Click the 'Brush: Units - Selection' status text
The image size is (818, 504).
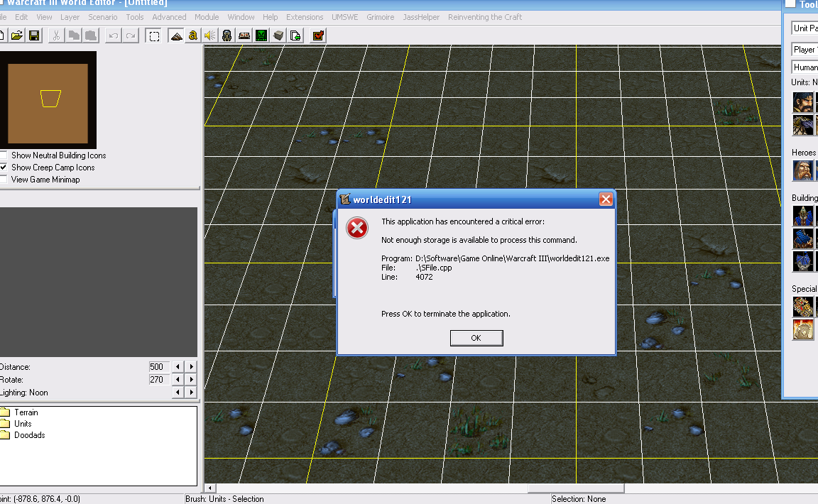[225, 499]
